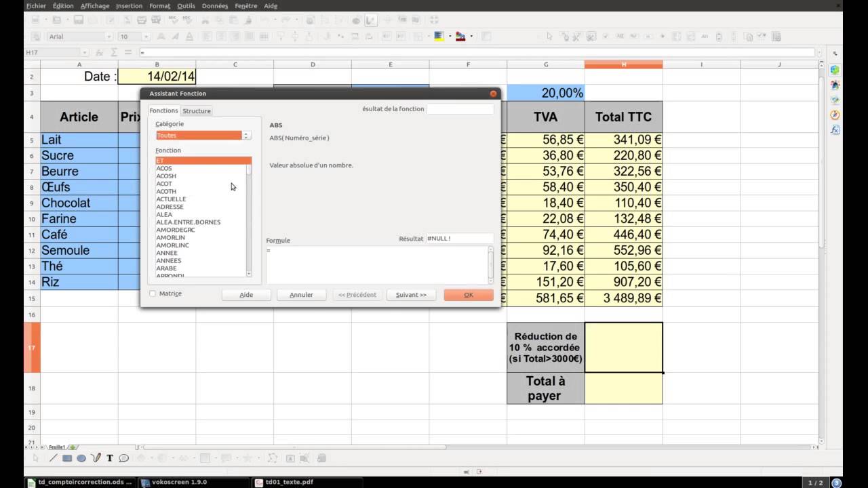This screenshot has width=868, height=488.
Task: Expand the formula bar with its arrow
Action: pos(821,52)
